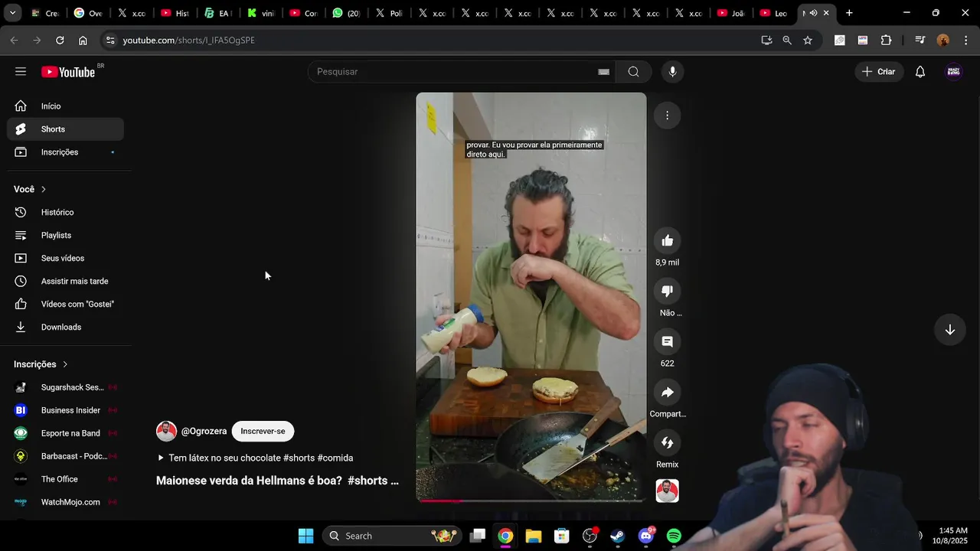Open the Chrome extensions puzzle icon

pyautogui.click(x=886, y=40)
